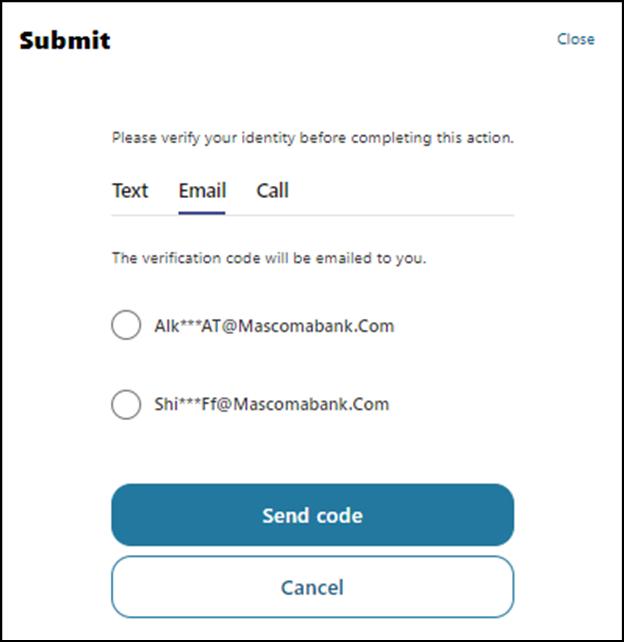Switch to the Text tab
The height and width of the screenshot is (642, 624).
point(130,190)
